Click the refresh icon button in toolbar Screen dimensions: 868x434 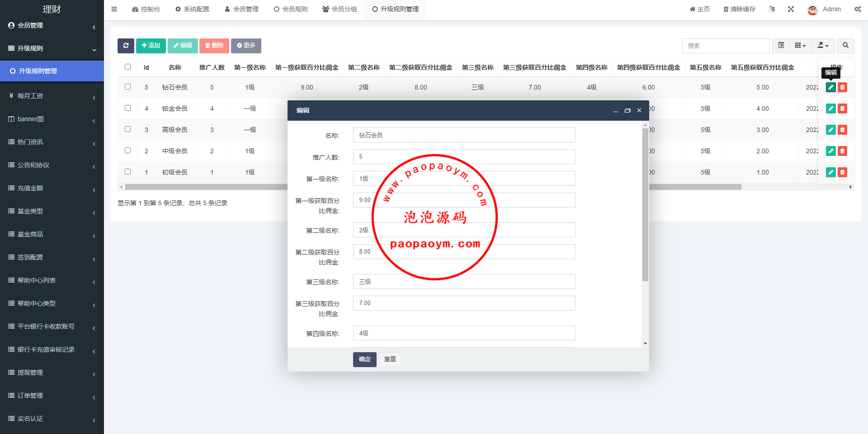click(x=126, y=46)
